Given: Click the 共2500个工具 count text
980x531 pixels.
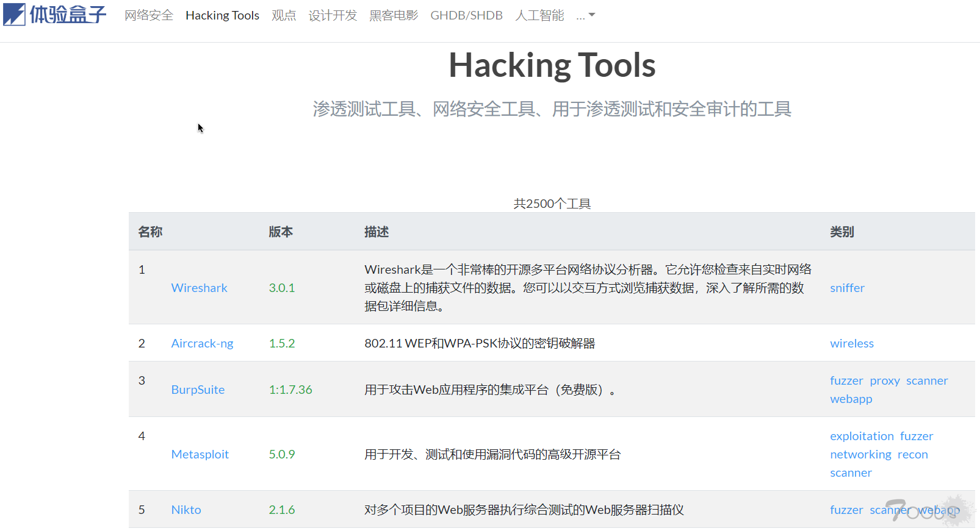Looking at the screenshot, I should [x=552, y=204].
